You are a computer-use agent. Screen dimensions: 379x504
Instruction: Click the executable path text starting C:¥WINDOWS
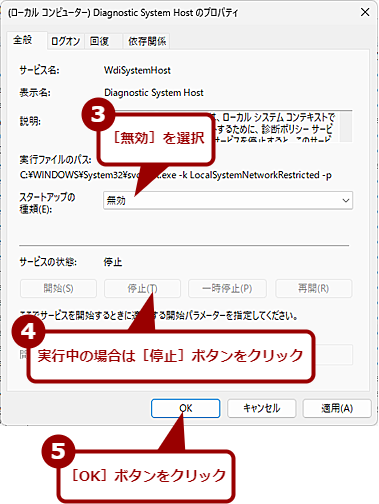click(176, 175)
